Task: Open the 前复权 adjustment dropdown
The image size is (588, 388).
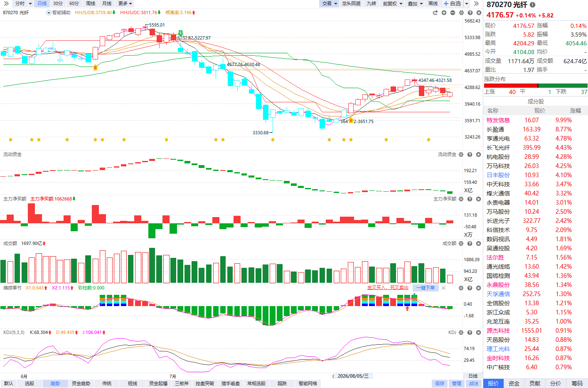Action: [x=393, y=3]
